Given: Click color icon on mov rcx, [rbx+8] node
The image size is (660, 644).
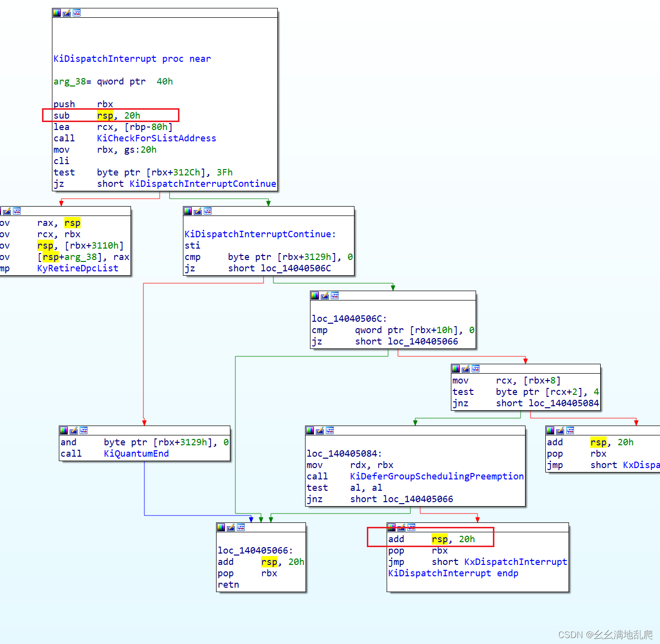Looking at the screenshot, I should click(456, 369).
